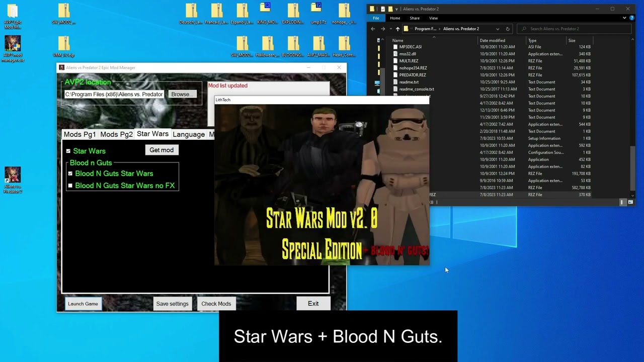The height and width of the screenshot is (362, 644).
Task: Click the Search Aliens vs. Predator 2 box
Action: click(x=574, y=29)
